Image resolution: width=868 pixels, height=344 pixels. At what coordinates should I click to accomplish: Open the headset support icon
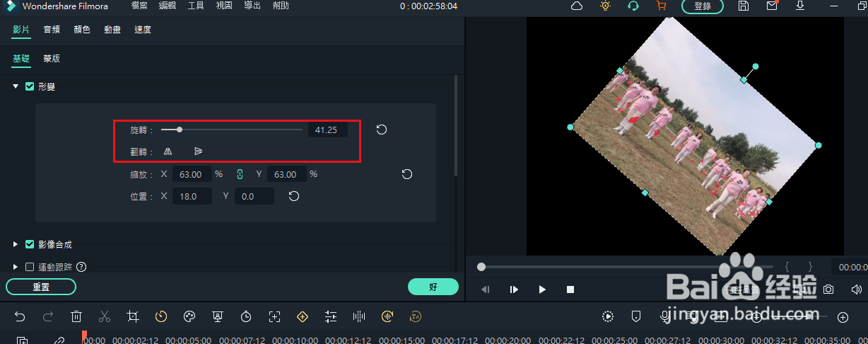tap(633, 6)
